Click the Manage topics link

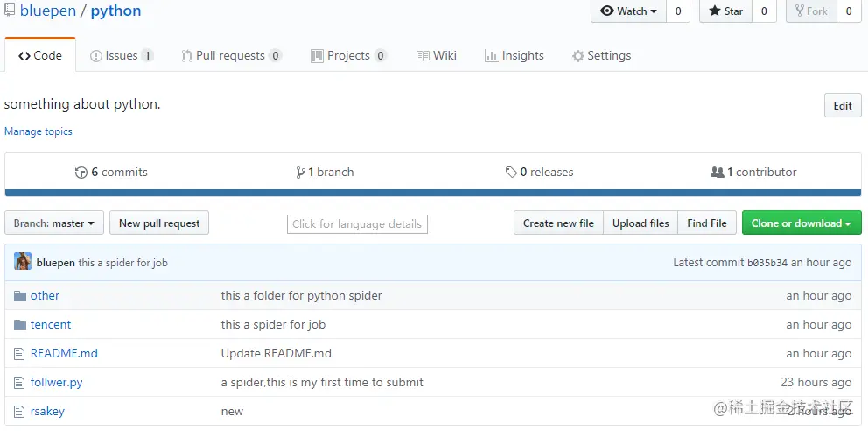click(x=38, y=131)
